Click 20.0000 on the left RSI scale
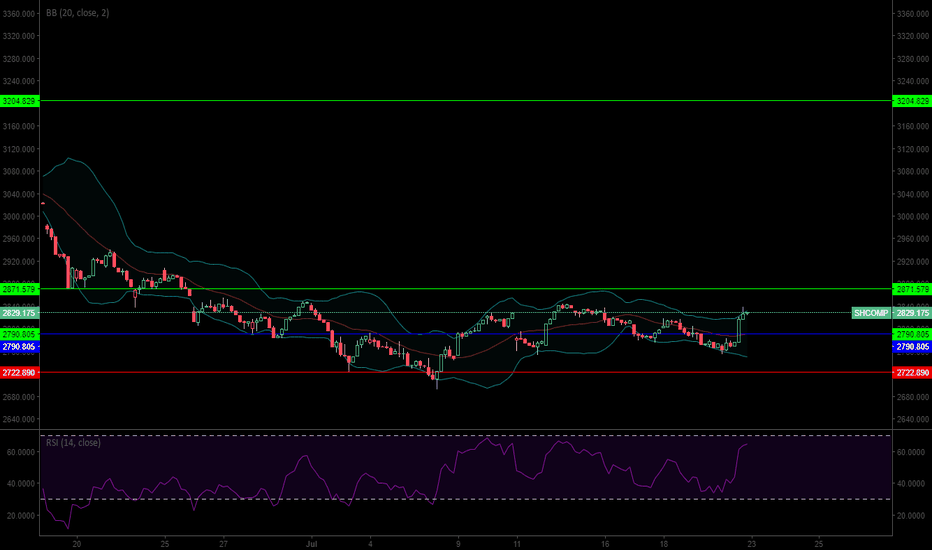The width and height of the screenshot is (932, 550). tap(21, 516)
